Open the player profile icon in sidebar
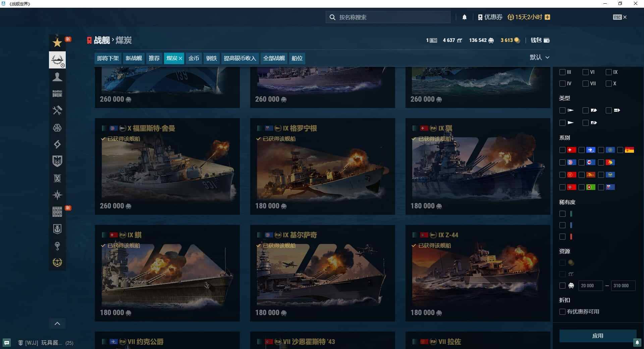Screen dimensions: 644x349 click(x=57, y=77)
